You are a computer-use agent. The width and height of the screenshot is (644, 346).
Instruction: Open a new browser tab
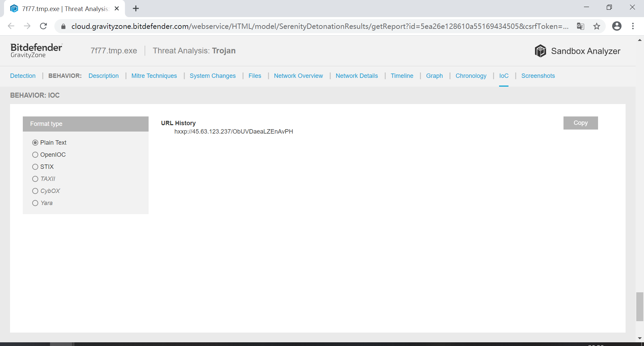[136, 9]
